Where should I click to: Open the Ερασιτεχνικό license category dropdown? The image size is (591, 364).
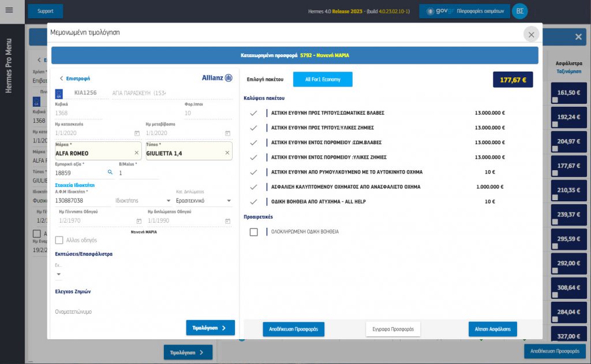(x=204, y=201)
